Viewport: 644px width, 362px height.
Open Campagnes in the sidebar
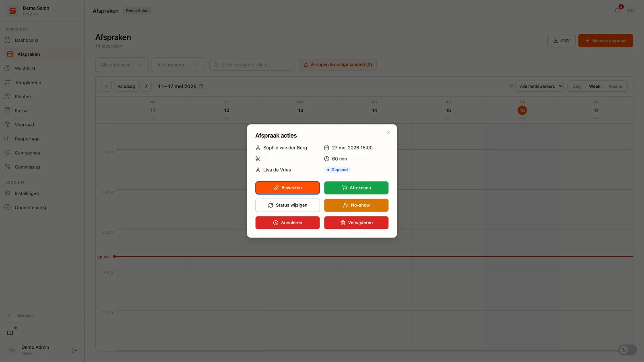click(42, 153)
